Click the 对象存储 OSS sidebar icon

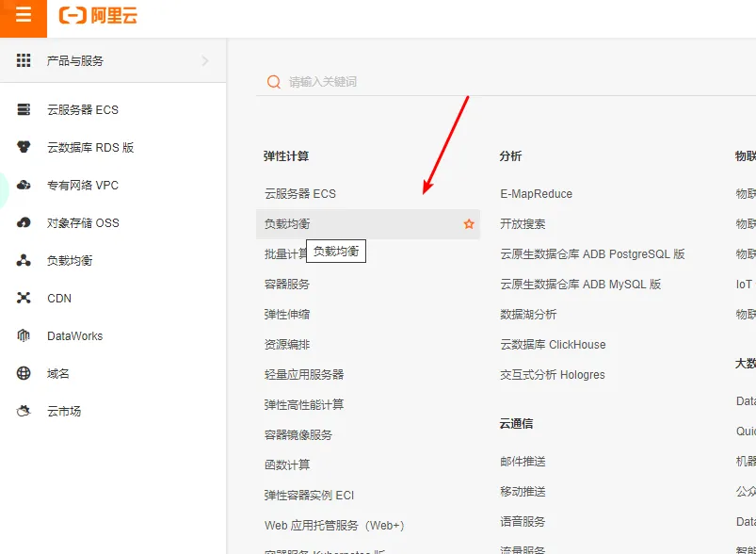(24, 222)
